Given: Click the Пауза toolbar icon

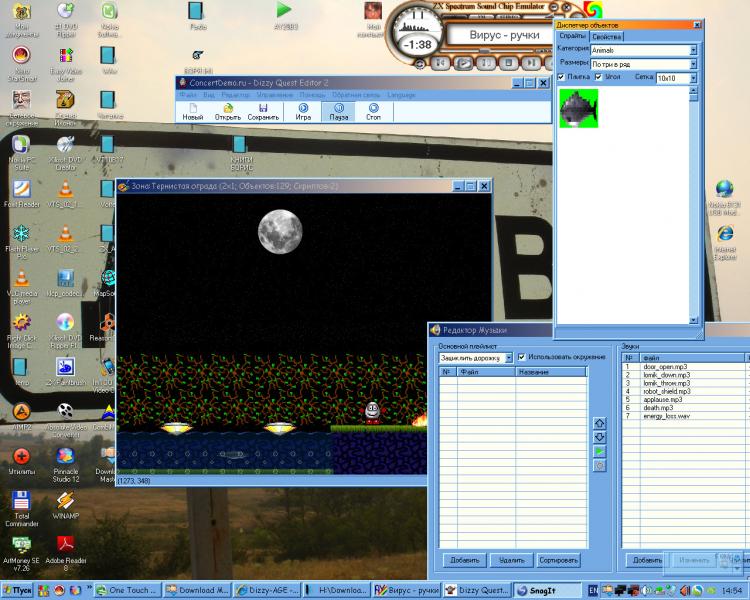Looking at the screenshot, I should (x=339, y=111).
